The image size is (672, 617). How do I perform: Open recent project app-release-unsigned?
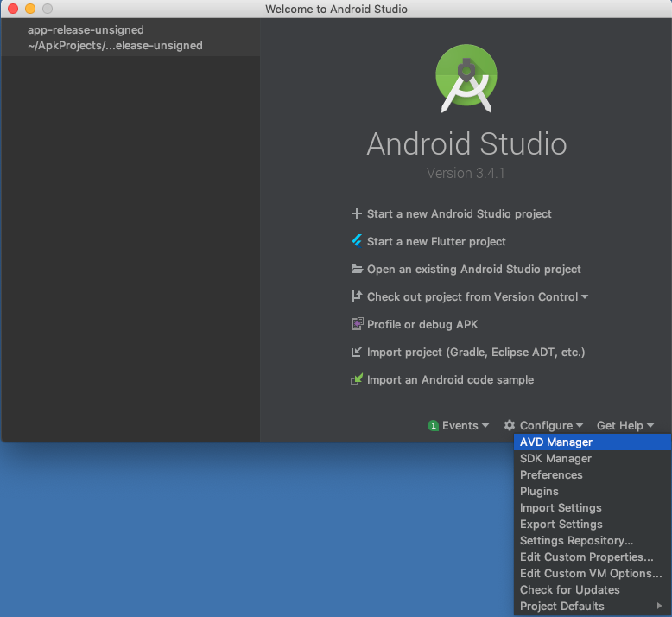pos(130,37)
